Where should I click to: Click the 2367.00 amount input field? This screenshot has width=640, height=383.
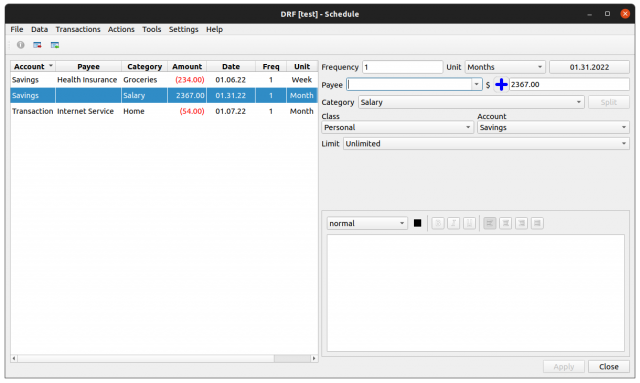(569, 85)
